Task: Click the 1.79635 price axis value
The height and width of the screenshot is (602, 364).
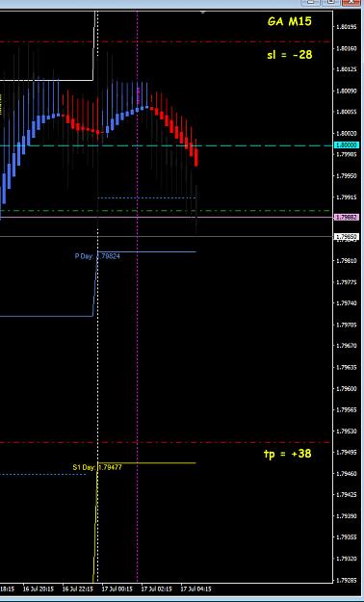Action: pos(347,367)
